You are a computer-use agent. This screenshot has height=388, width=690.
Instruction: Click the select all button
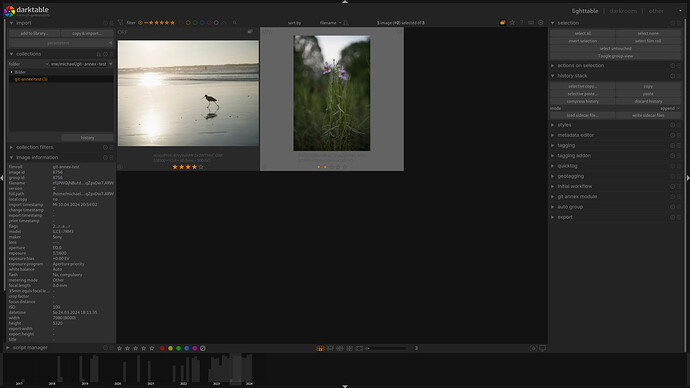click(583, 33)
